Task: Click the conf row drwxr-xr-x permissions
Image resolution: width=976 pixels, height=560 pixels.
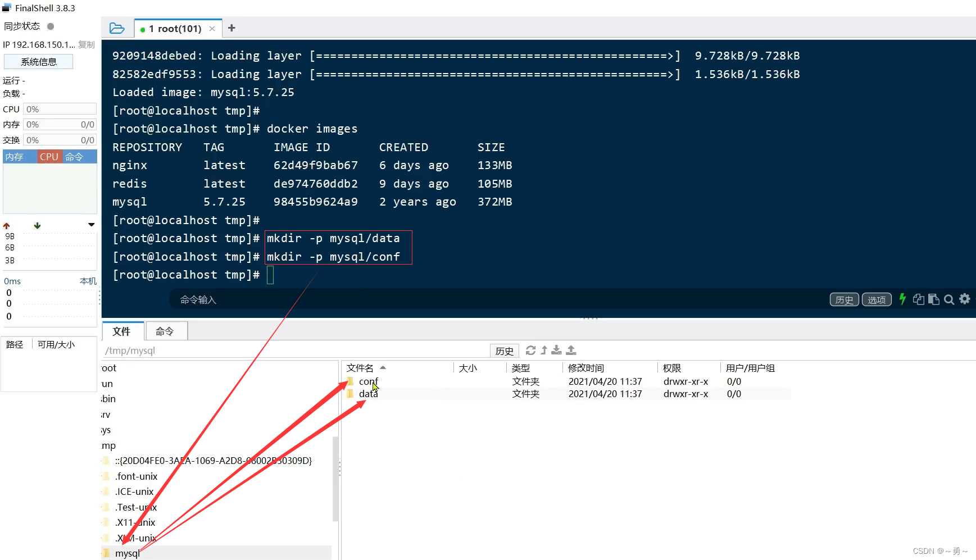Action: coord(686,381)
